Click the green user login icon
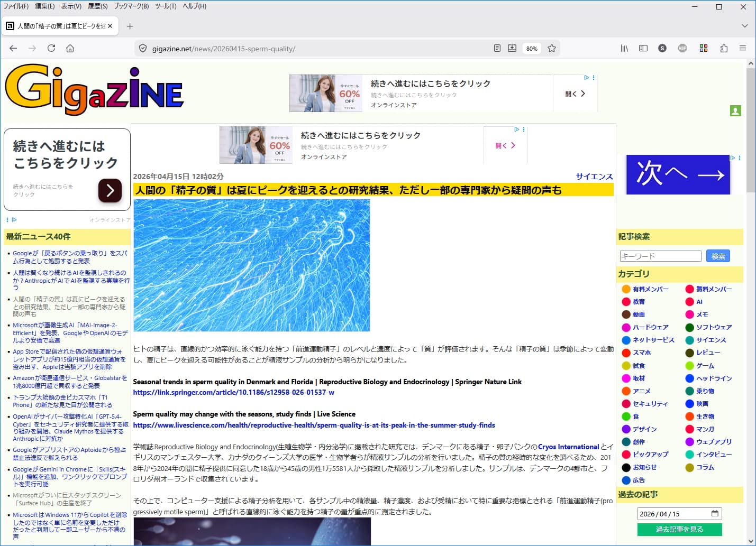The image size is (756, 546). (x=735, y=111)
